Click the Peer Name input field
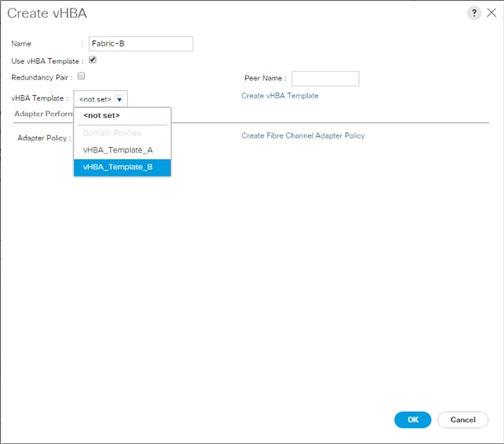 [x=325, y=79]
